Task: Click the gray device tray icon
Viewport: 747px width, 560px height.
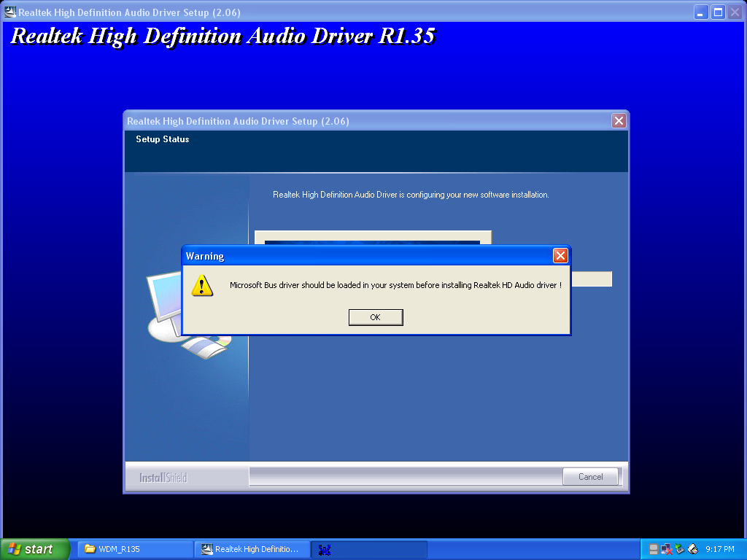Action: (654, 549)
